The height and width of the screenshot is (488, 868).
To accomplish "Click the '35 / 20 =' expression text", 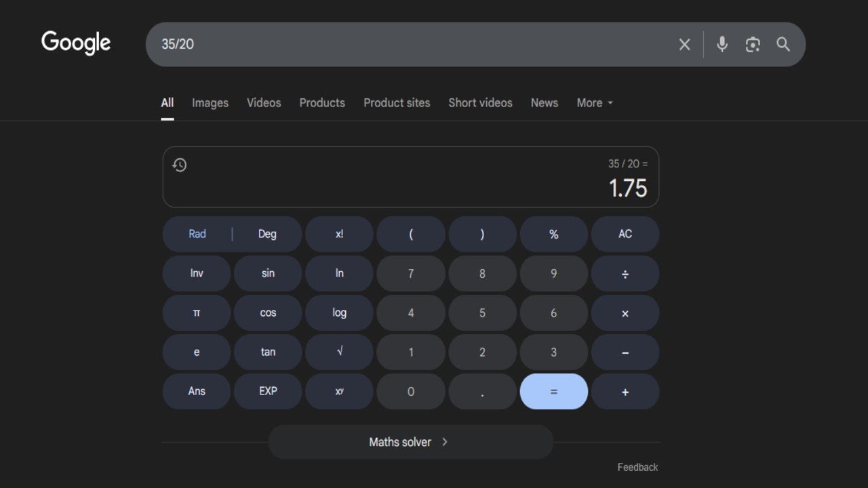I will (628, 164).
